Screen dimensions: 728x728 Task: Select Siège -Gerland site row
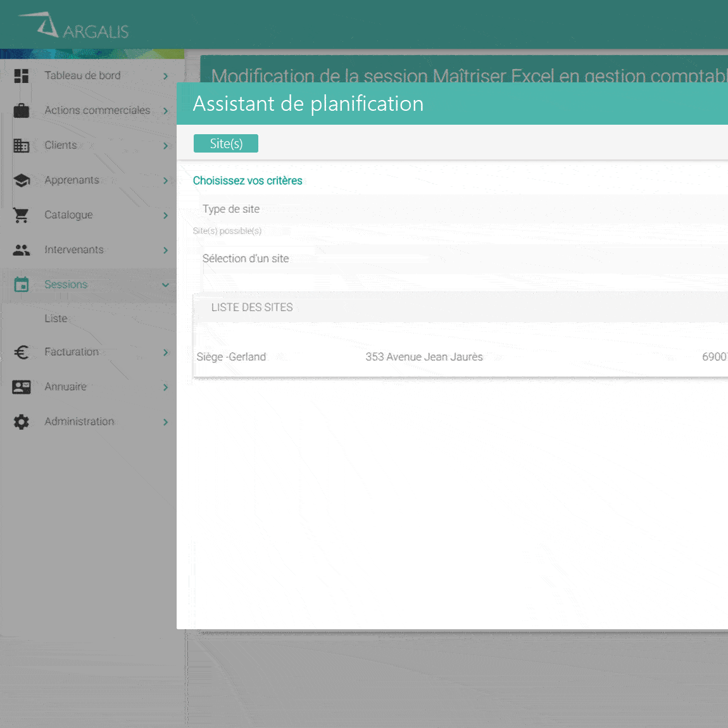pos(460,356)
